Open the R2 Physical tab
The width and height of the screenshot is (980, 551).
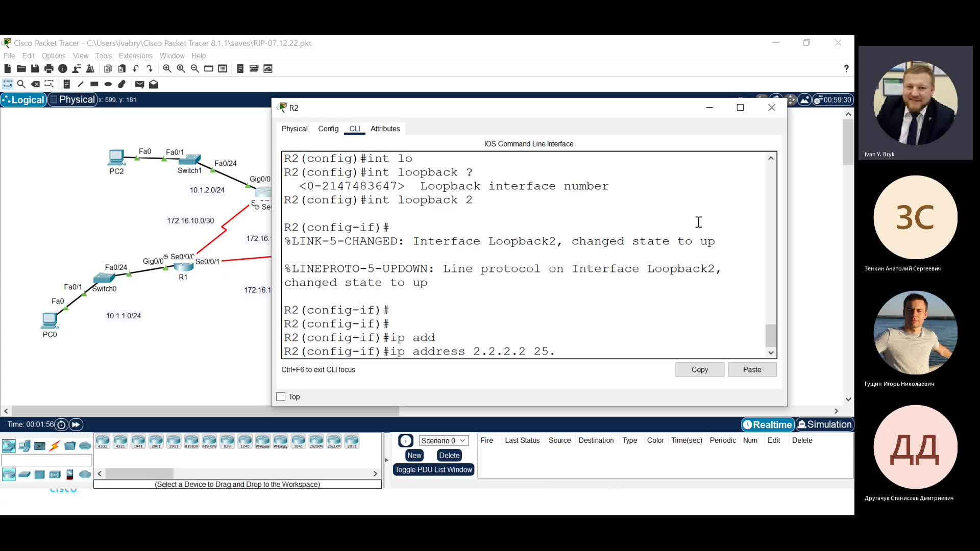[x=295, y=129]
